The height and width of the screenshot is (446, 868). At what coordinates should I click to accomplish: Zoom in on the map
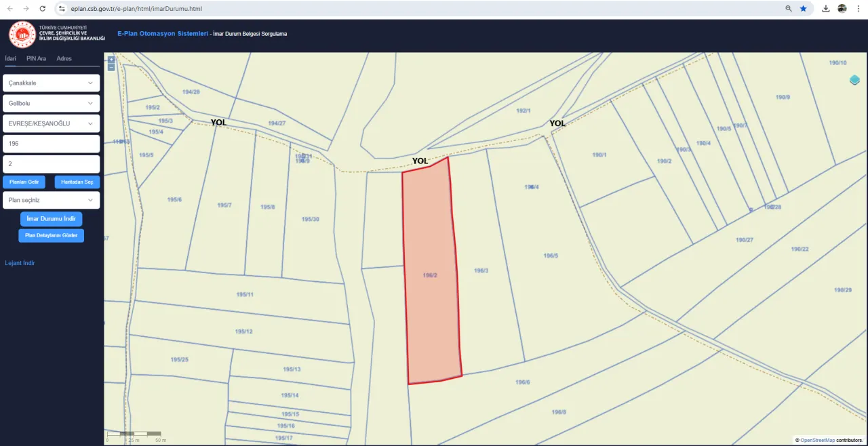tap(111, 60)
